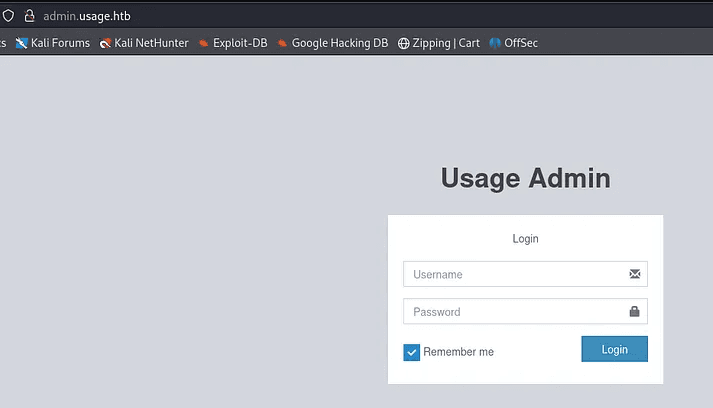
Task: Open the Kali NetHunter bookmark
Action: [x=151, y=43]
